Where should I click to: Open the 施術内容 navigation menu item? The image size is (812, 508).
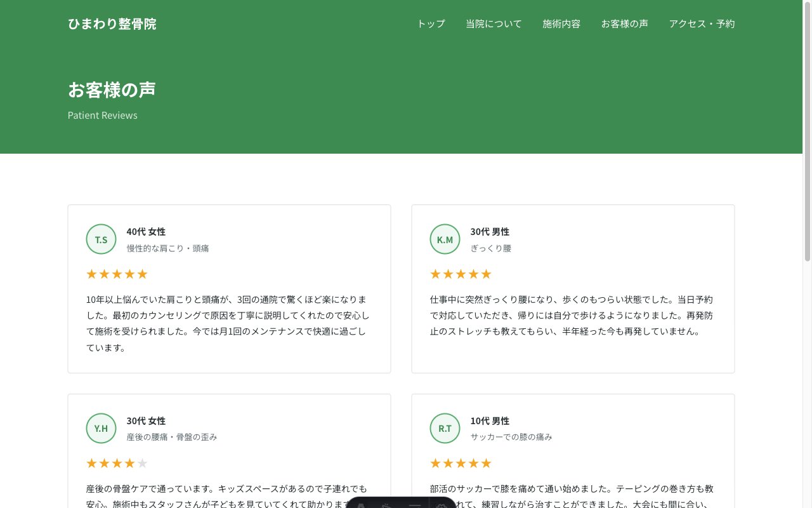[x=561, y=23]
